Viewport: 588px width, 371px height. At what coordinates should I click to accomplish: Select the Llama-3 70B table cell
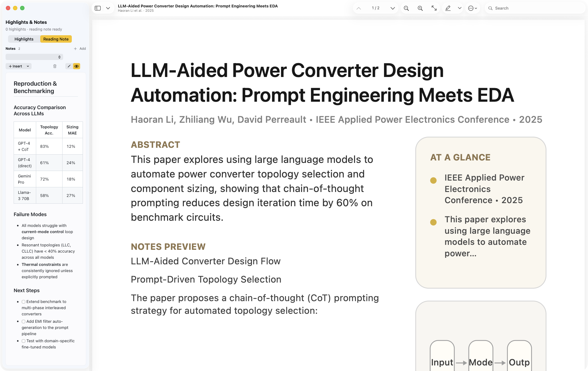coord(25,195)
